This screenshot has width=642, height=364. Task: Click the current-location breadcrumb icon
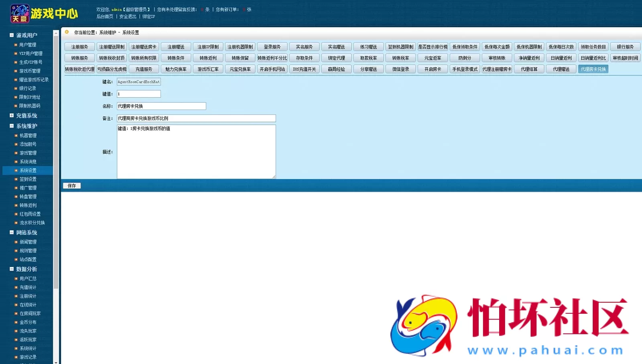[x=67, y=32]
